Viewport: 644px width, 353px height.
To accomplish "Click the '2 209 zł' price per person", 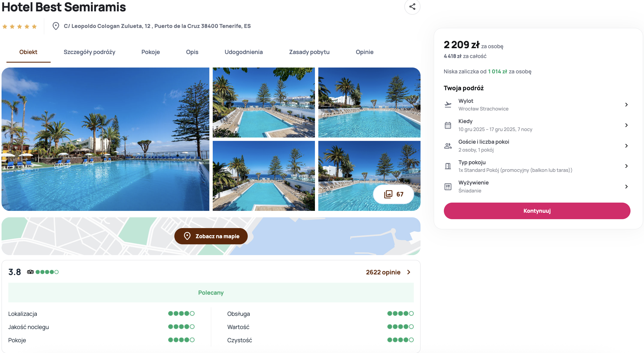I will pos(461,45).
